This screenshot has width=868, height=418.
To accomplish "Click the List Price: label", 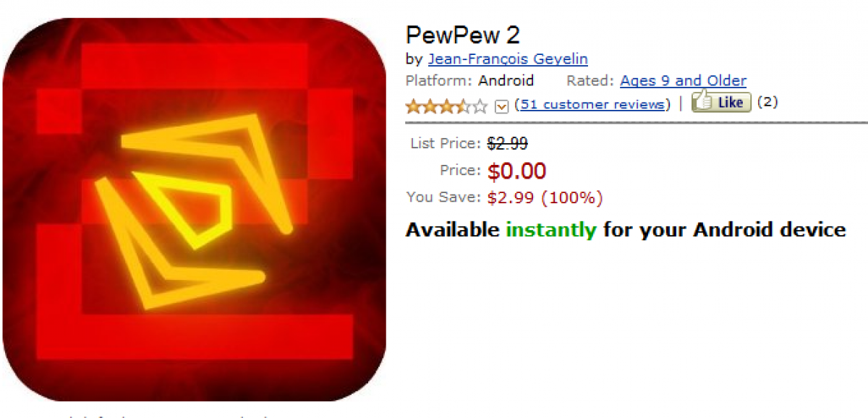I will 445,143.
